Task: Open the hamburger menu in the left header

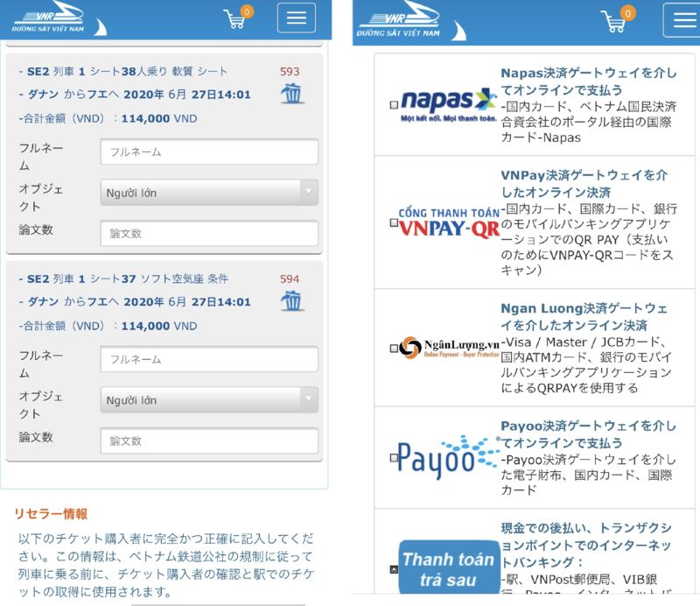Action: [296, 18]
